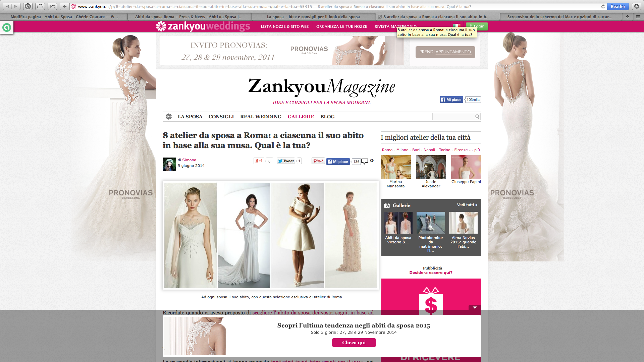
Task: Click the Torino city link
Action: point(445,150)
